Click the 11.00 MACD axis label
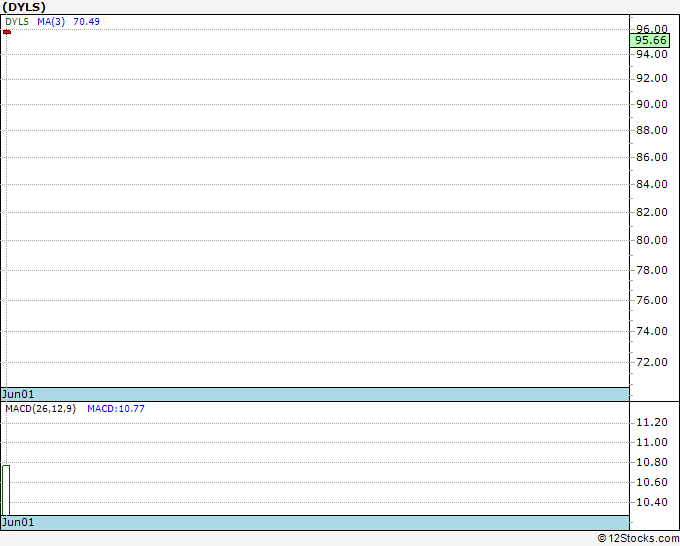This screenshot has height=546, width=680. click(651, 442)
